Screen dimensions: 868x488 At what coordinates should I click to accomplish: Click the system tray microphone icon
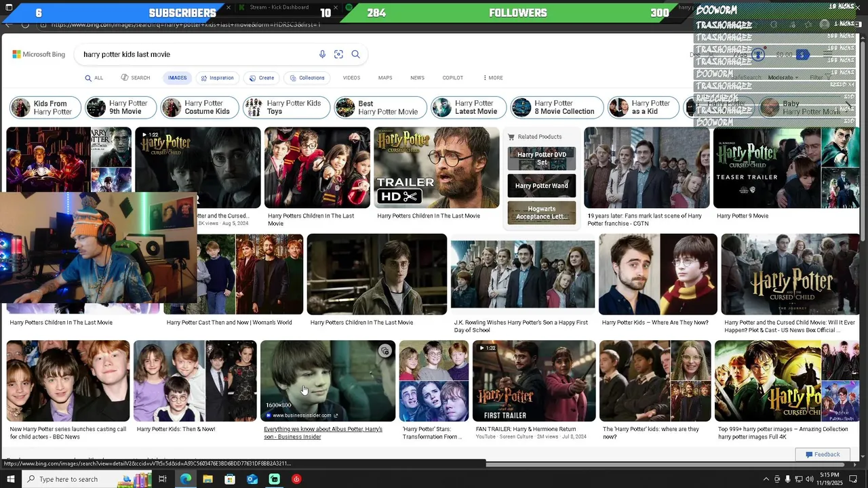pyautogui.click(x=788, y=479)
